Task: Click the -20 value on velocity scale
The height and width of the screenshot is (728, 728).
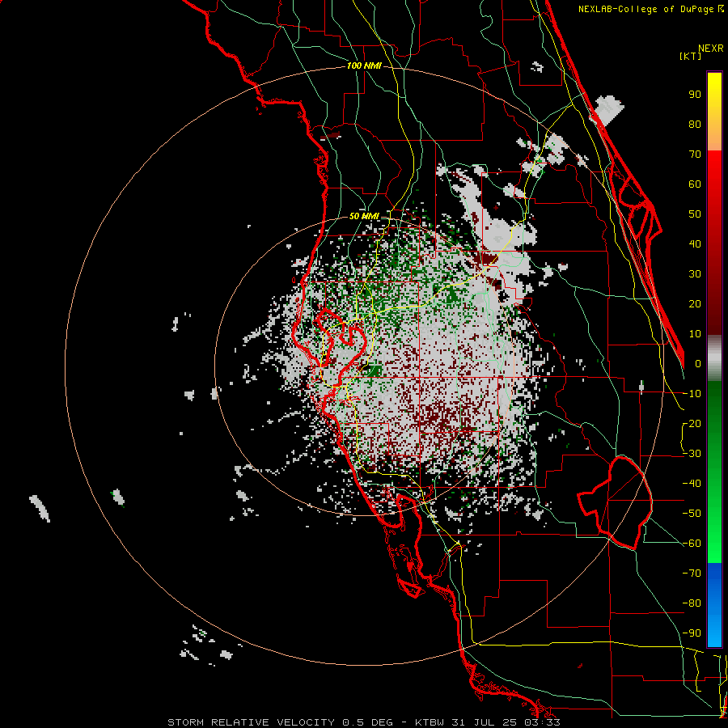Action: (x=692, y=424)
